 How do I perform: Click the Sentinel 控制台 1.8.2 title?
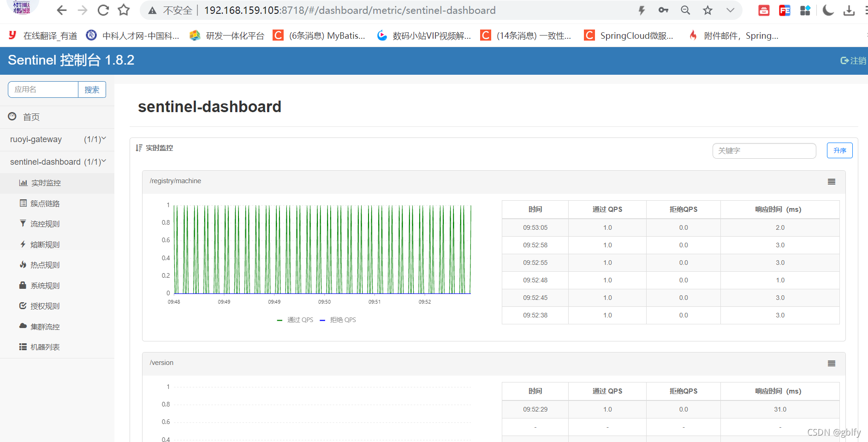(71, 60)
